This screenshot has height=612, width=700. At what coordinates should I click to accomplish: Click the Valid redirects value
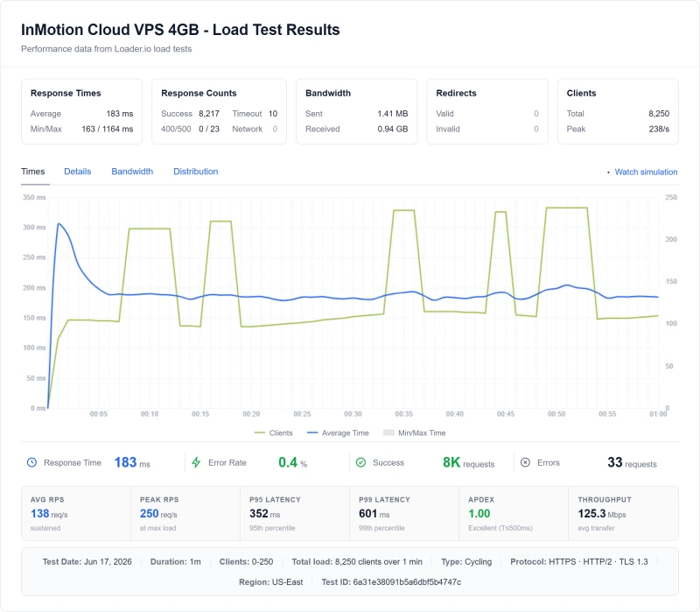pos(536,114)
